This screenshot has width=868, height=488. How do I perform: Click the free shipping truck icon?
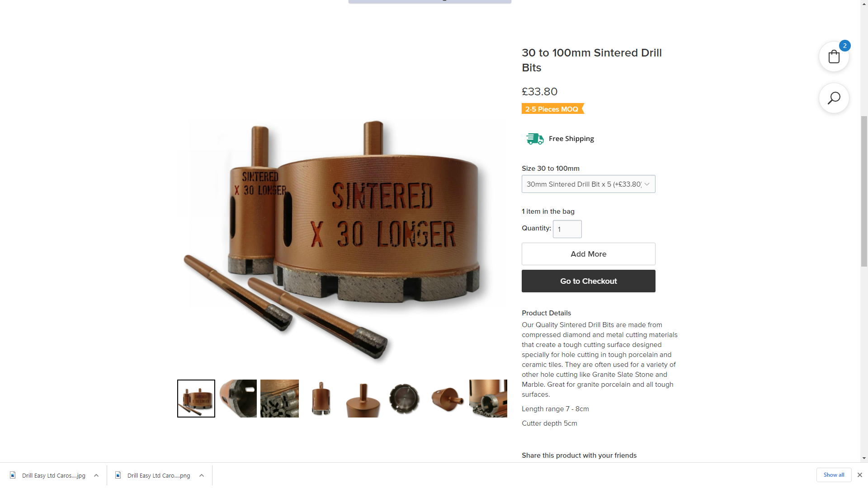(x=535, y=139)
